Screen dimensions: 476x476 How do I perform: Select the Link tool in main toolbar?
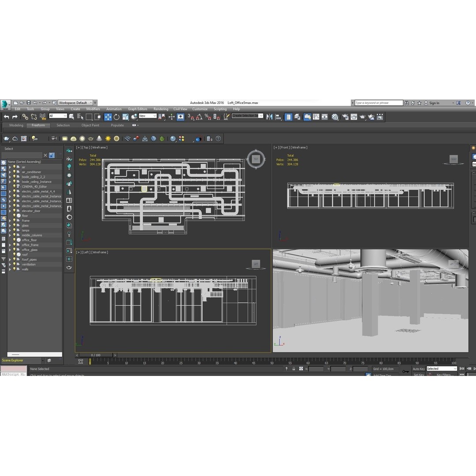tap(25, 117)
